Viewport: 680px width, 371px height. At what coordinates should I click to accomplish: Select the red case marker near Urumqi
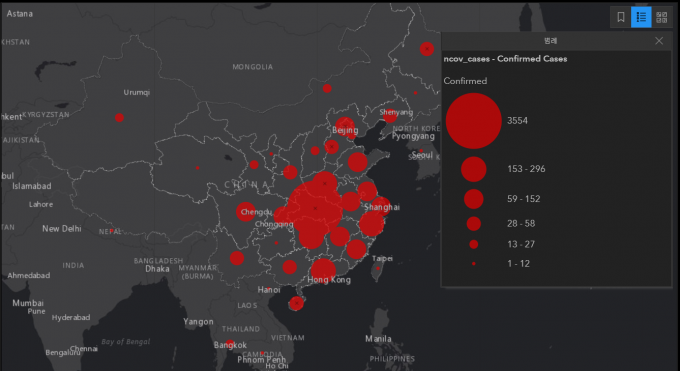tap(119, 118)
